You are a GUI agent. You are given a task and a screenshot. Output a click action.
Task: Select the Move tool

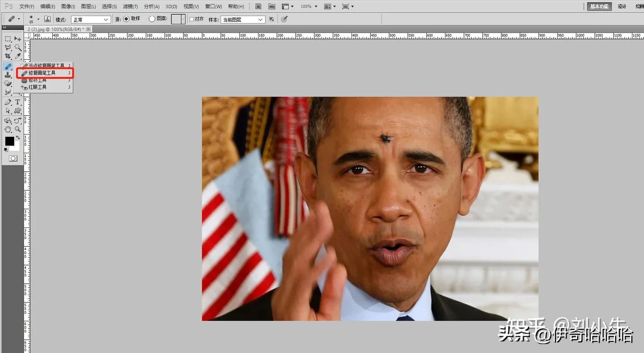(17, 39)
